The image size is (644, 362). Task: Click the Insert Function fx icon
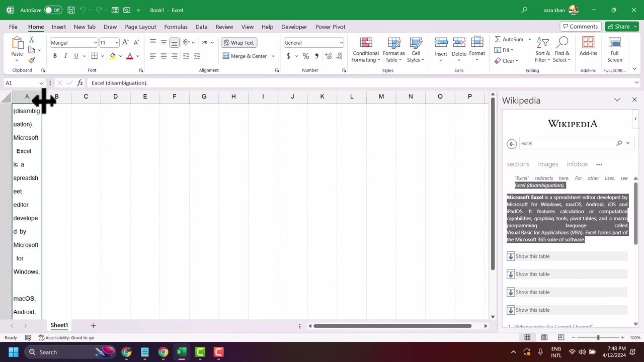click(x=80, y=83)
